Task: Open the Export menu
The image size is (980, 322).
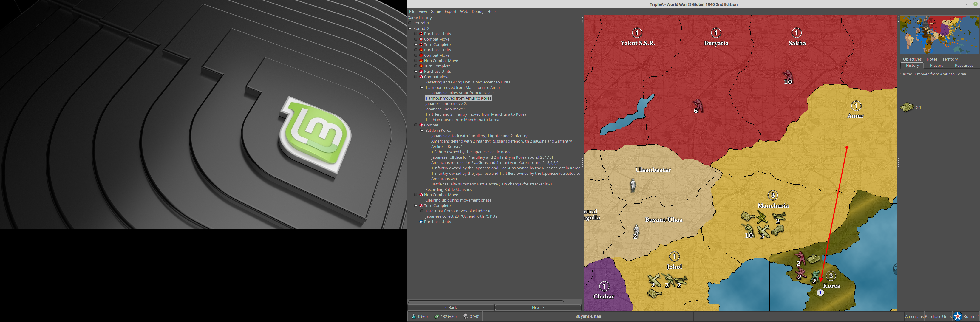Action: [450, 11]
